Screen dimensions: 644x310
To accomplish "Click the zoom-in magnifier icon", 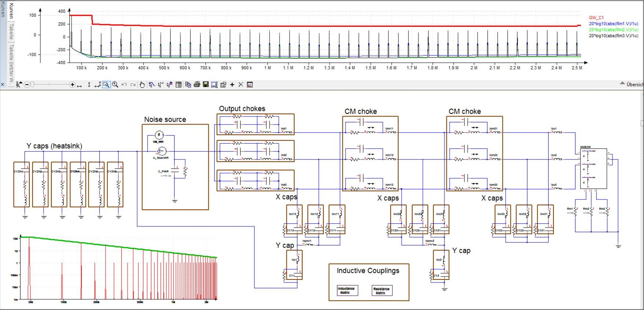I will tap(115, 85).
